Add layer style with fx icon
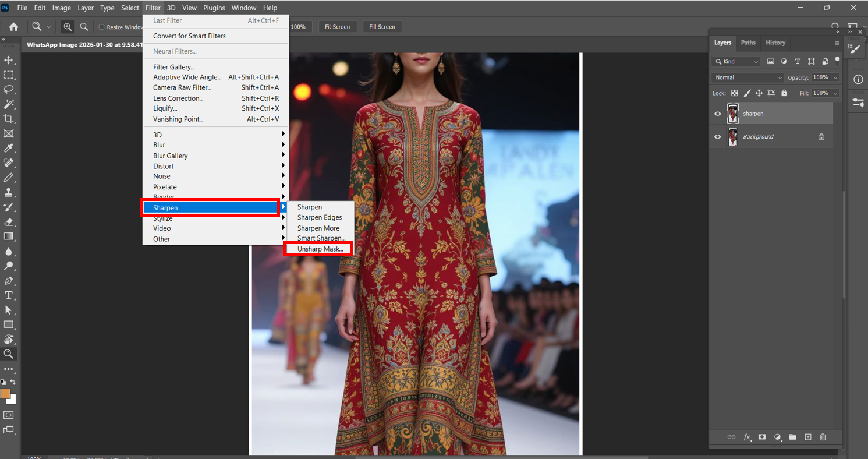868x459 pixels. pyautogui.click(x=747, y=437)
